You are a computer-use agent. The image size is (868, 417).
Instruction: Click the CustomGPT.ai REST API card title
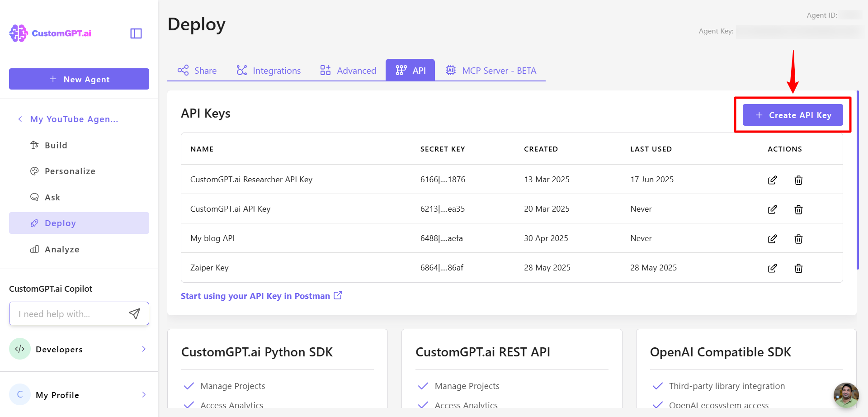point(483,352)
